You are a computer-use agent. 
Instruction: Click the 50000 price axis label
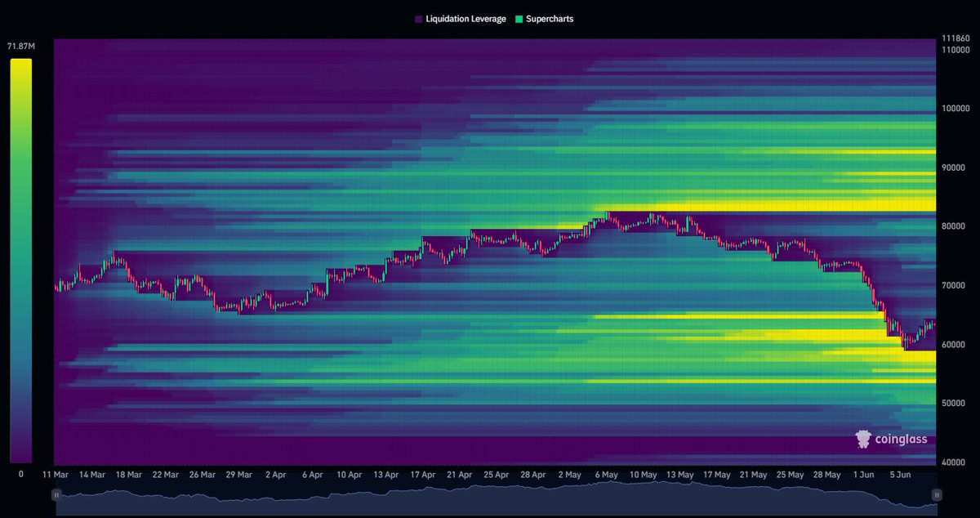point(952,404)
